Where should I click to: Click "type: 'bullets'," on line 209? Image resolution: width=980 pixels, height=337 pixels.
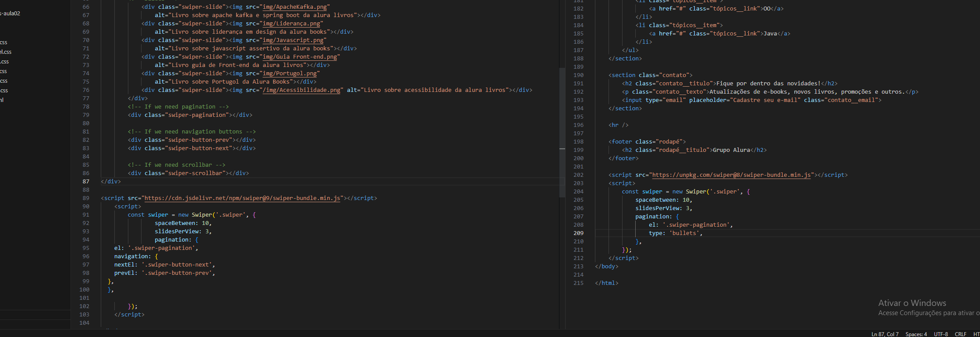pyautogui.click(x=676, y=233)
